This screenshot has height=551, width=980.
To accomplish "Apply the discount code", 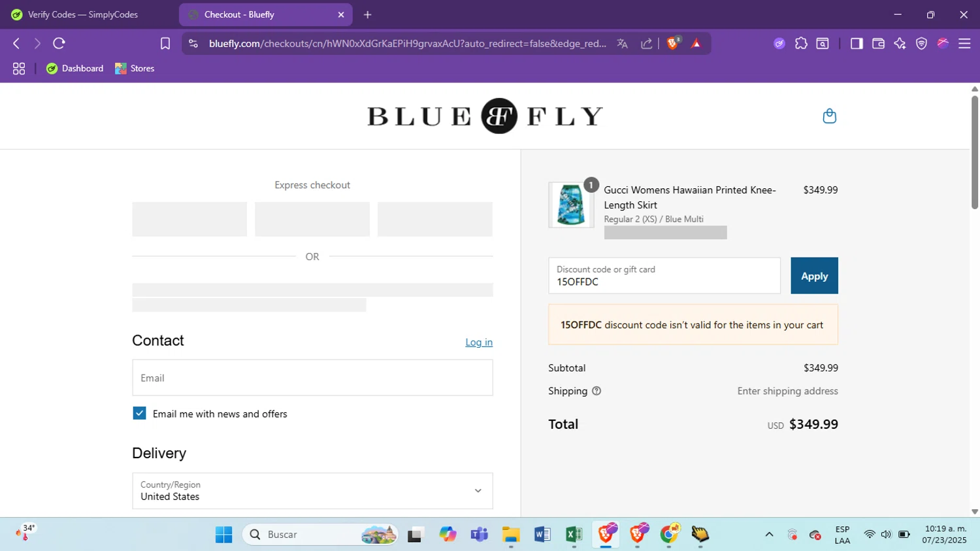I will [x=814, y=276].
